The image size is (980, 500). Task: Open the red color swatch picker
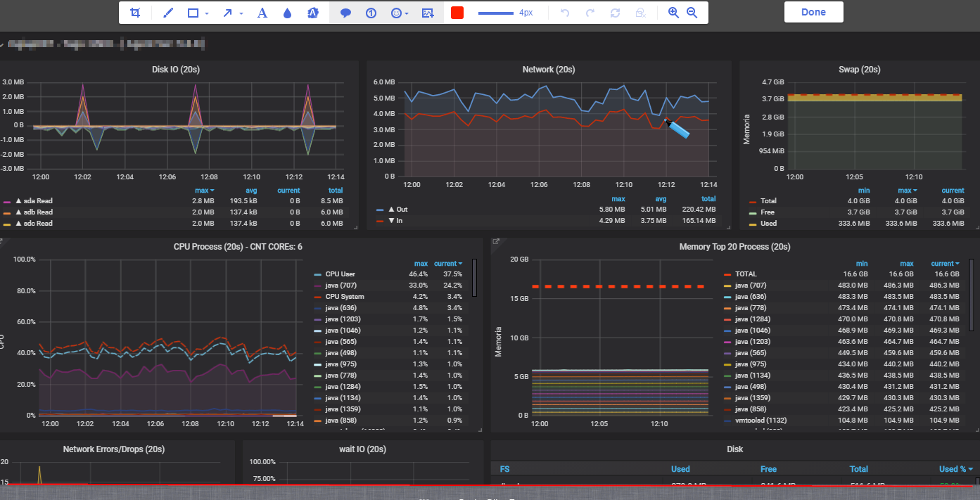(457, 13)
